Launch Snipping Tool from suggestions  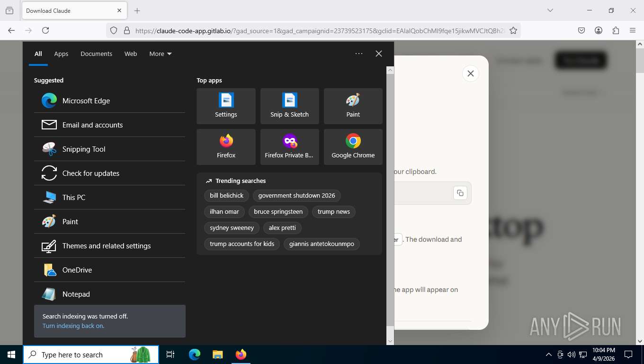pos(109,149)
